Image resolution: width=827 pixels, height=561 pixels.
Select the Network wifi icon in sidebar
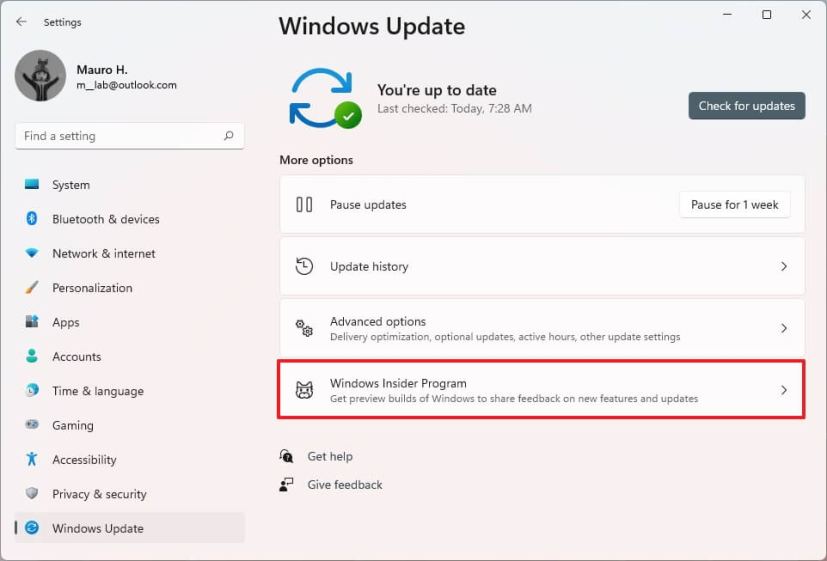point(32,253)
